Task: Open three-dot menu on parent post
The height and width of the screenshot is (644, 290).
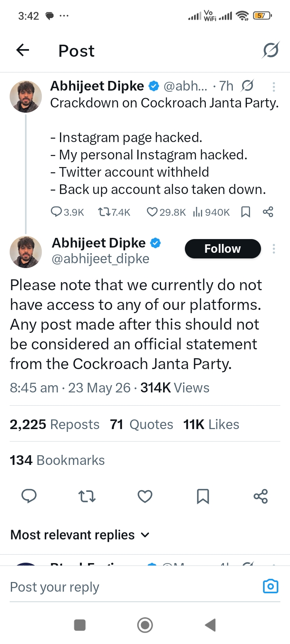Action: [273, 87]
